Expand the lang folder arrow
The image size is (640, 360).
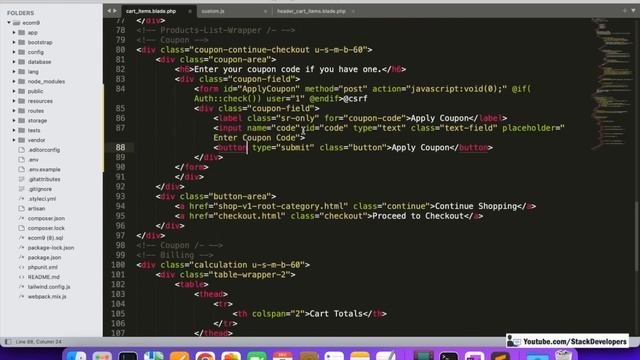14,72
